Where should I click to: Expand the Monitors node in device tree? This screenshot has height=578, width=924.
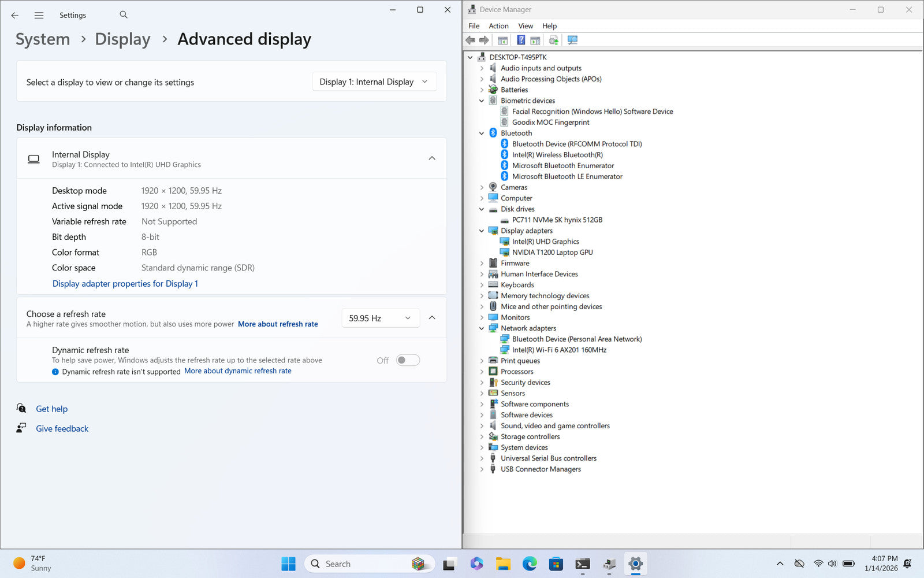(x=482, y=317)
